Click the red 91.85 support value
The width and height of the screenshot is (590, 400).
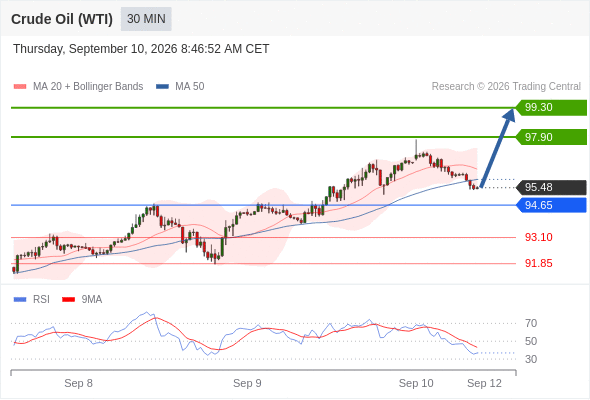(539, 263)
